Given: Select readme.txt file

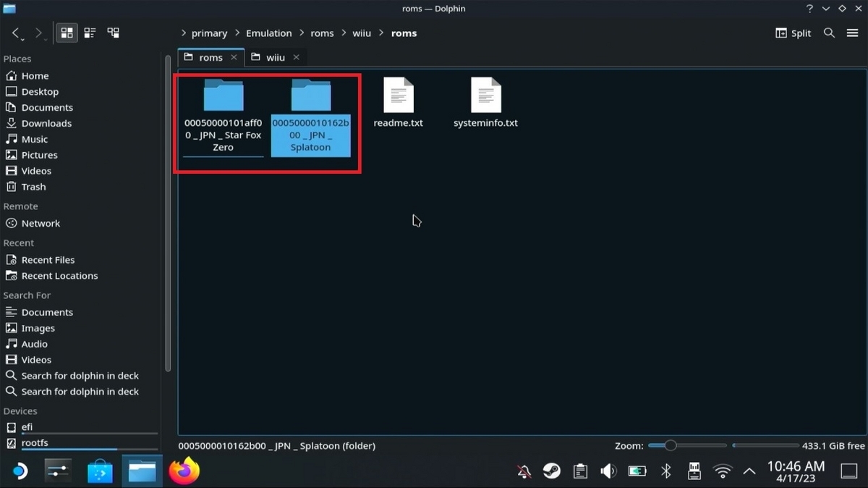Looking at the screenshot, I should point(398,103).
